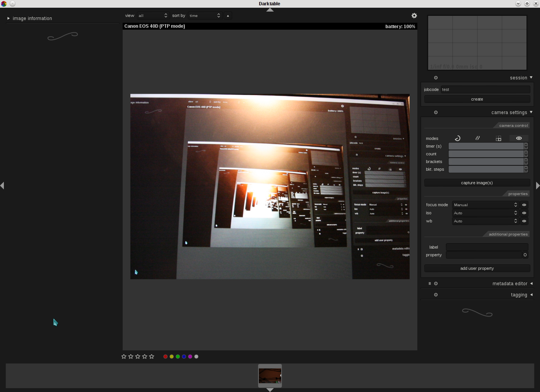Select the filmstrip thumbnail image
This screenshot has width=540, height=392.
click(x=270, y=376)
